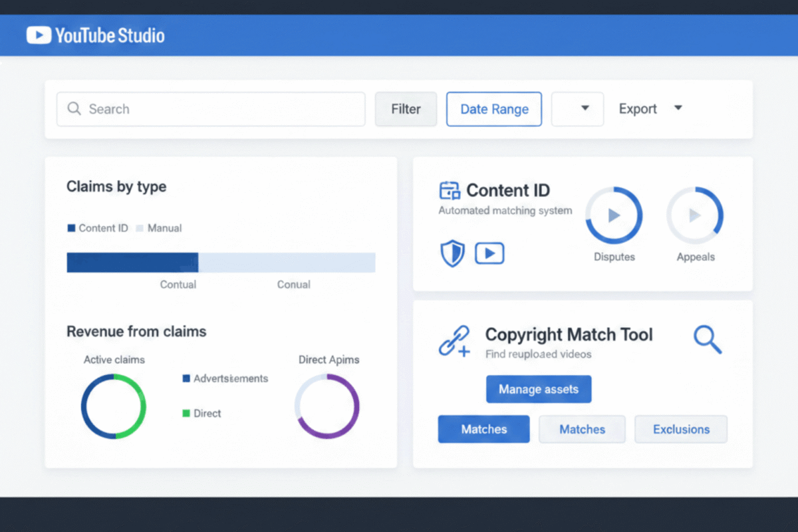Image resolution: width=798 pixels, height=532 pixels.
Task: Click the shield icon under Content ID
Action: coord(452,253)
